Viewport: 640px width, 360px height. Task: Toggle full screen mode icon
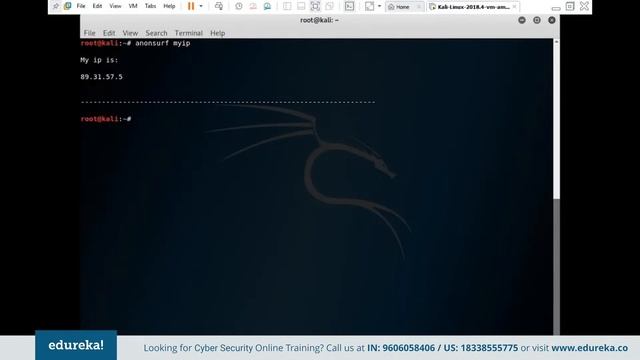pos(315,6)
